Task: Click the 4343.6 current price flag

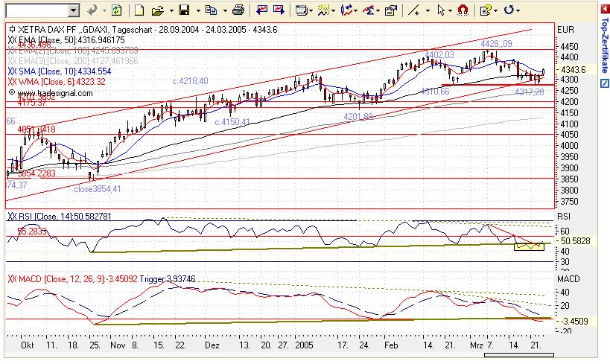Action: (x=575, y=70)
